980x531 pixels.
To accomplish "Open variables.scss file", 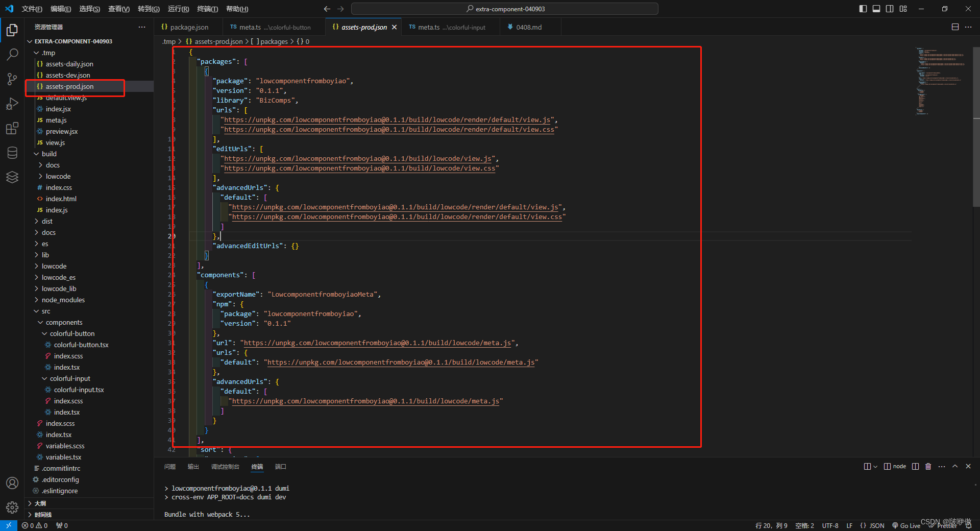I will point(65,446).
